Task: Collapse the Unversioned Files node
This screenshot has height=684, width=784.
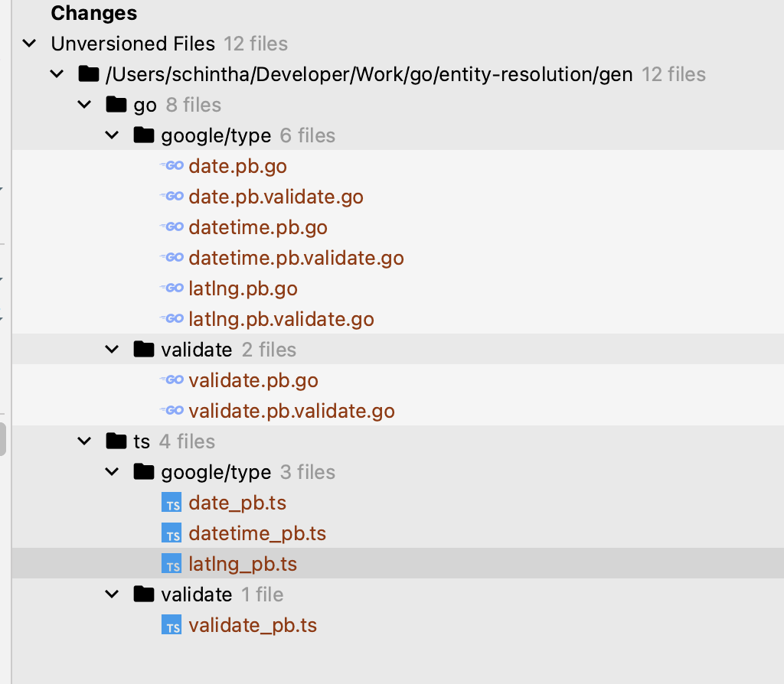Action: (28, 44)
